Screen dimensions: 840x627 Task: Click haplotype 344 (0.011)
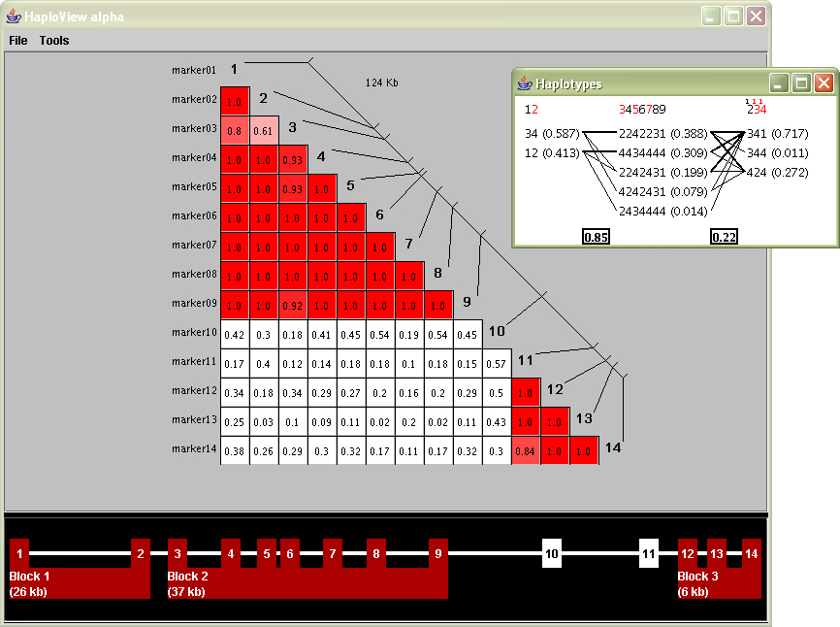[778, 153]
